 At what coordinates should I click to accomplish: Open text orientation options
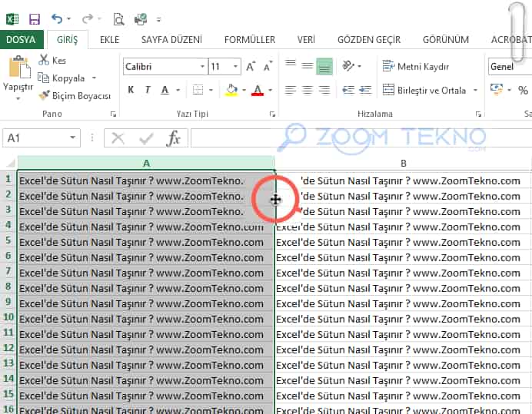point(351,66)
